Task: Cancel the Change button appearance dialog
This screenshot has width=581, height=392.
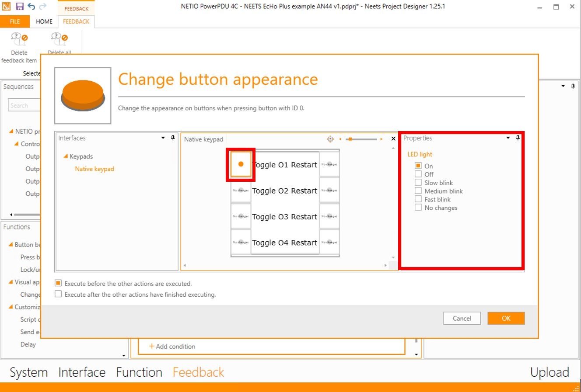Action: 462,318
